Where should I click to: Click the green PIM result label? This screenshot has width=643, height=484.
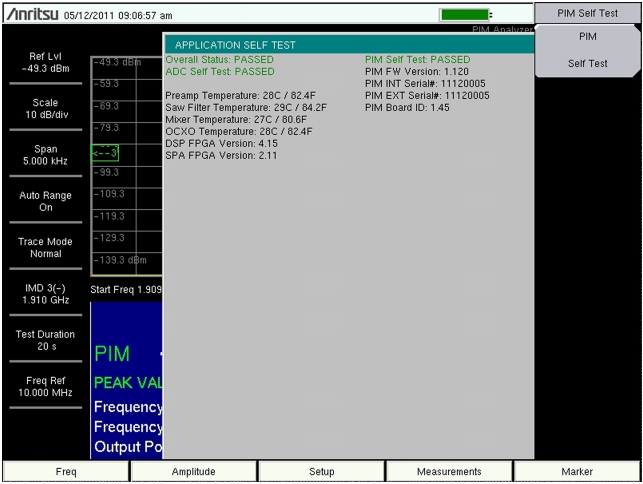tap(112, 354)
